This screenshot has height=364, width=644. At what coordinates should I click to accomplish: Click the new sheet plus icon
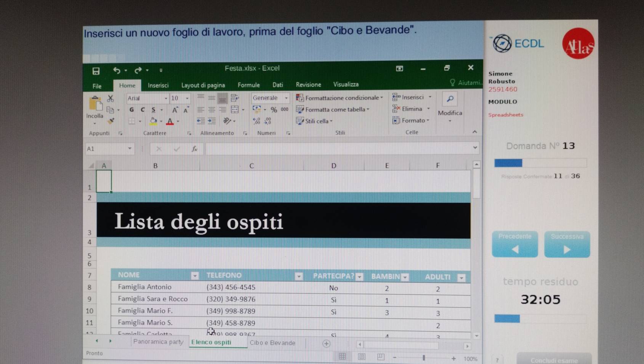(326, 343)
